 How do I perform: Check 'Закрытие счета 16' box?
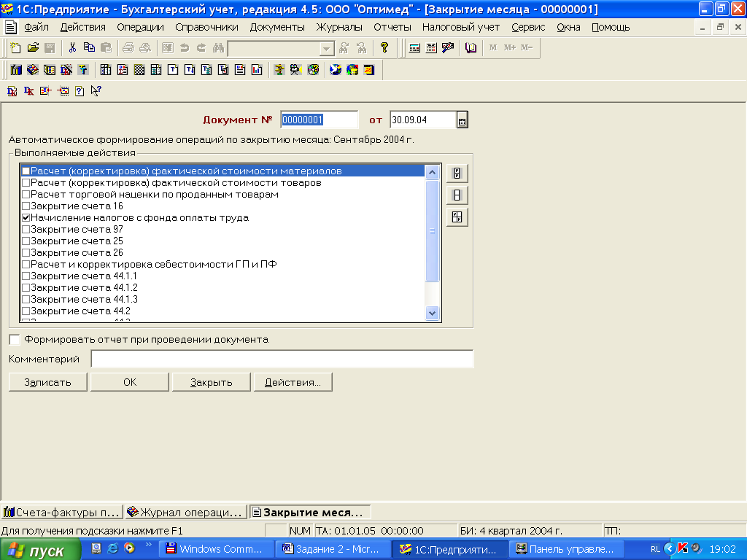26,206
